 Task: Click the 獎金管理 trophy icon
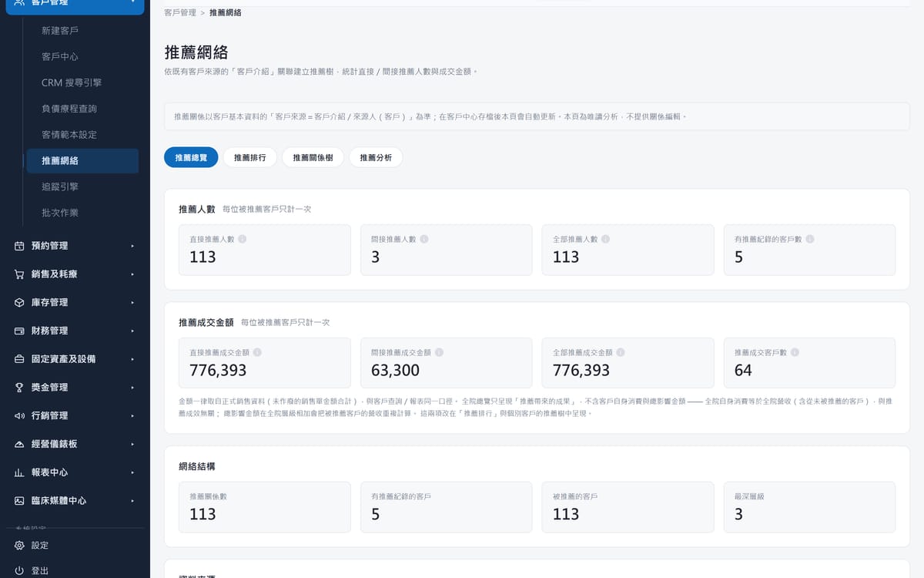click(x=19, y=387)
